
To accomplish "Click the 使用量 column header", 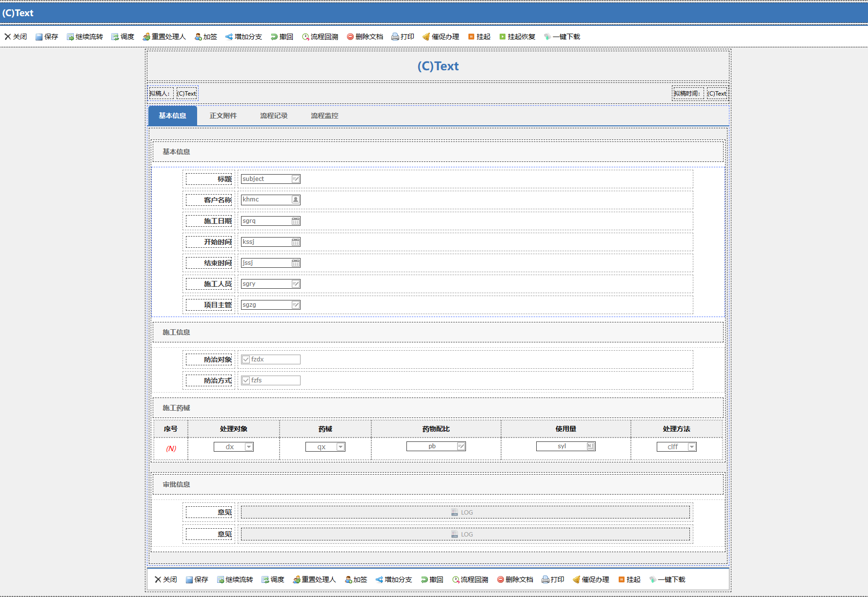I will point(566,429).
